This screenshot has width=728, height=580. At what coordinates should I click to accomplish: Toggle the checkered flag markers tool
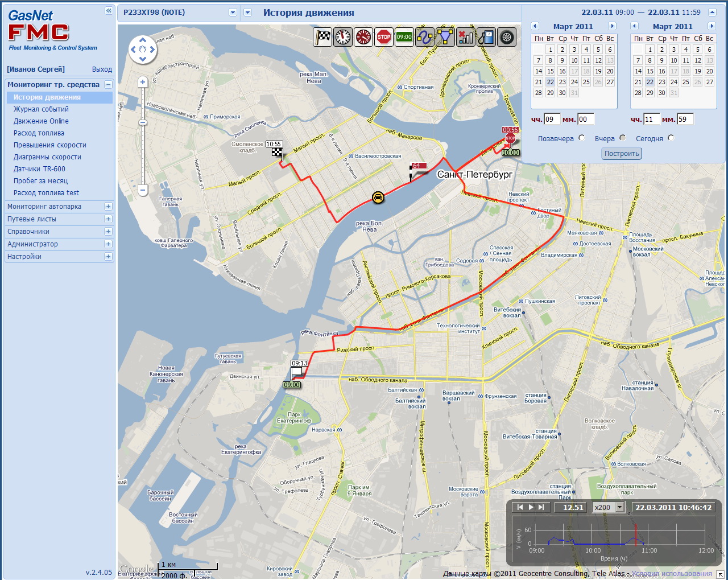click(322, 37)
